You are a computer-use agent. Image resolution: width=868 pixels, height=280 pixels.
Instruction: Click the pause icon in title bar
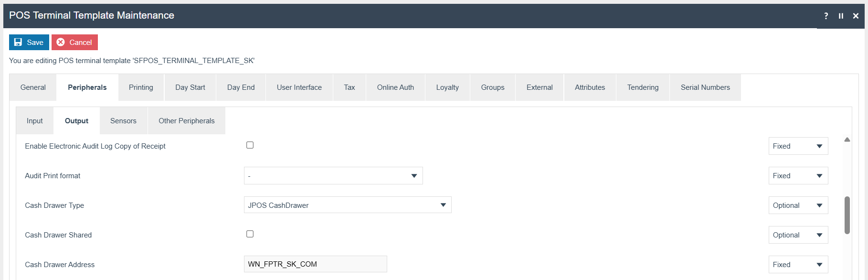click(841, 16)
